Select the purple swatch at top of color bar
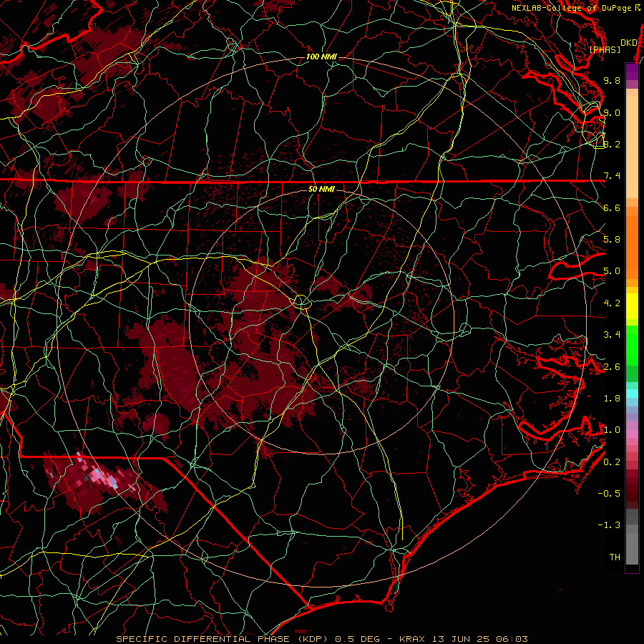644x644 pixels. (x=632, y=72)
